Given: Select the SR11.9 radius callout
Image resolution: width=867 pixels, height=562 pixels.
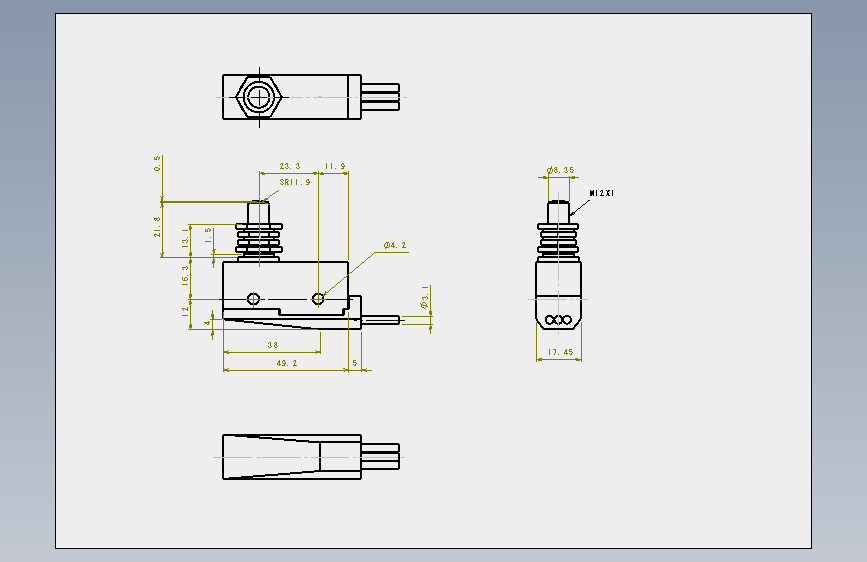Looking at the screenshot, I should point(295,182).
